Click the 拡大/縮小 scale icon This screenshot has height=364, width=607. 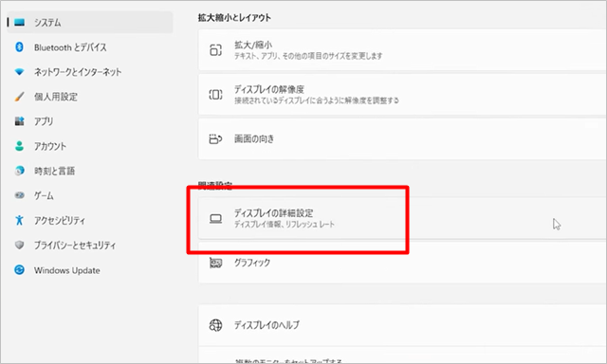[215, 50]
